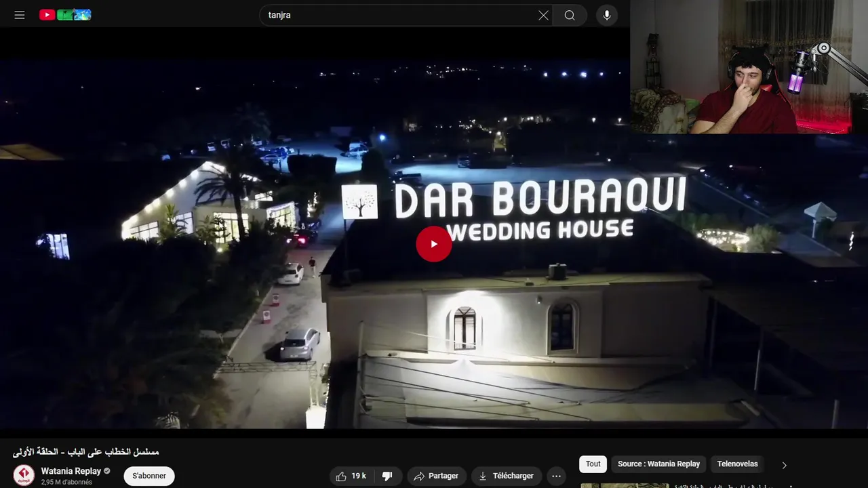This screenshot has width=868, height=488.
Task: Download the video via Télécharger
Action: coord(507,476)
